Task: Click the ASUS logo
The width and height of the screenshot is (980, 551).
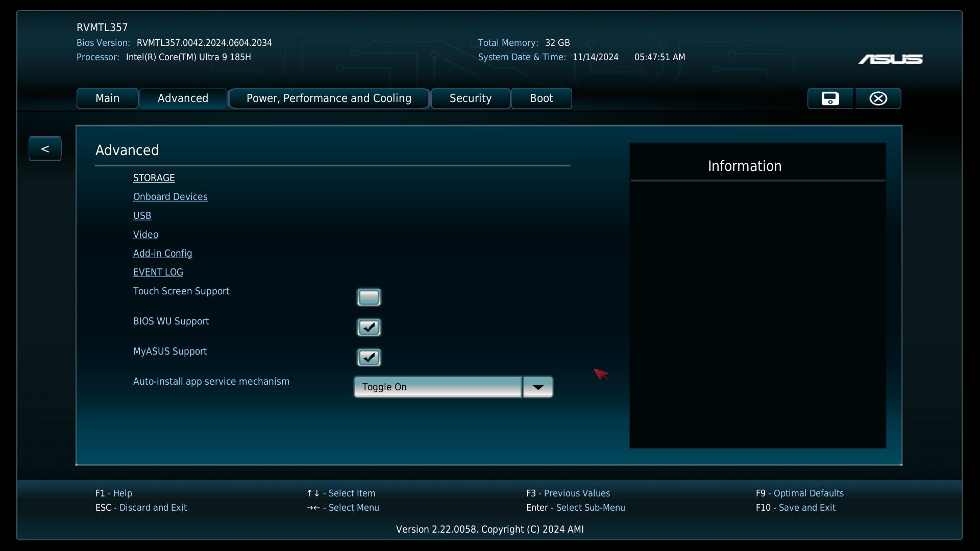Action: tap(890, 60)
